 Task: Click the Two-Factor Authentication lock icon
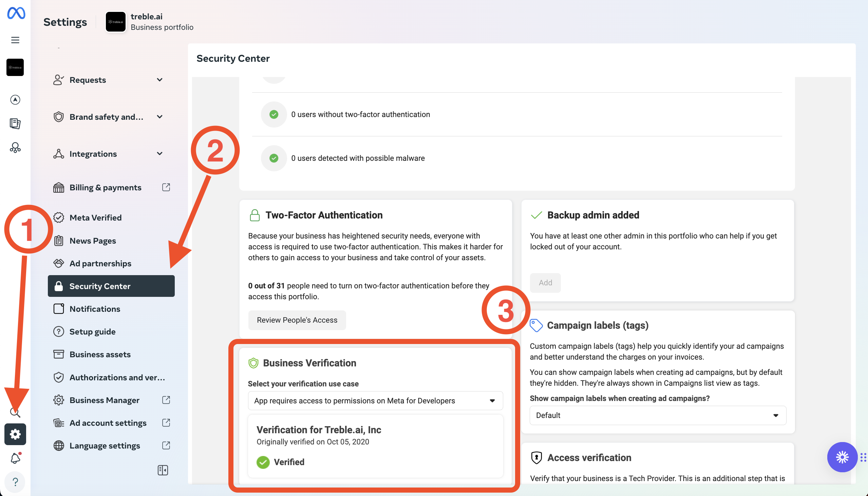(x=255, y=215)
